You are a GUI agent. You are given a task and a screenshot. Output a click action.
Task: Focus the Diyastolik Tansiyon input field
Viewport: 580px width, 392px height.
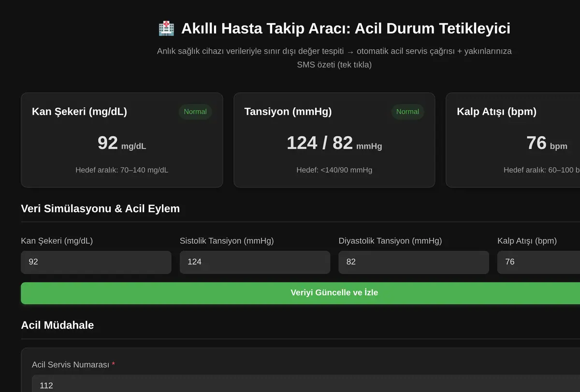click(x=414, y=262)
